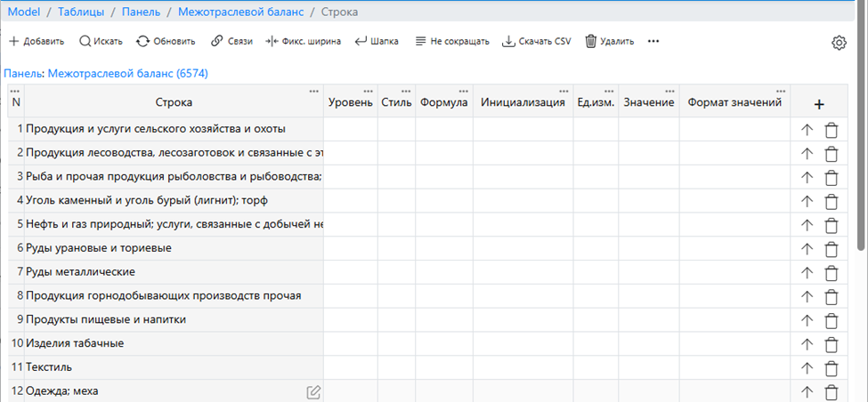The height and width of the screenshot is (402, 868).
Task: Click the Добавить (add) toolbar button
Action: tap(37, 41)
